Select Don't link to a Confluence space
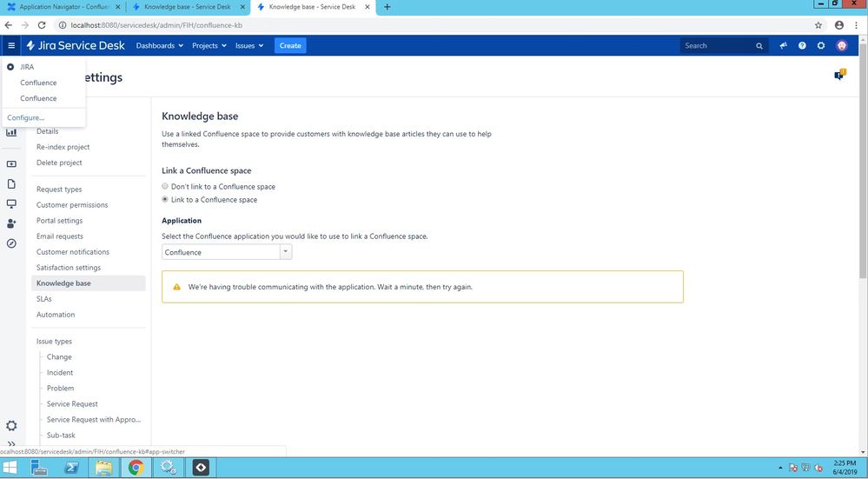868x479 pixels. coord(165,186)
